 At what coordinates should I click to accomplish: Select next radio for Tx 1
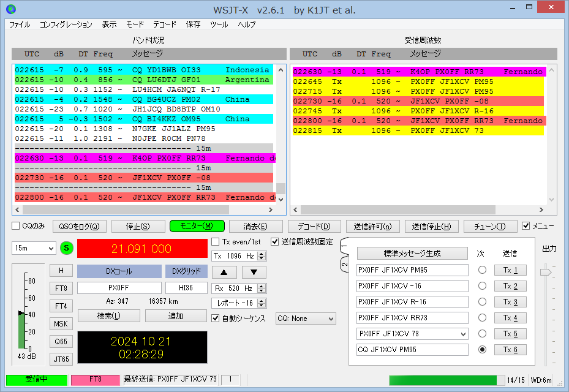(482, 270)
